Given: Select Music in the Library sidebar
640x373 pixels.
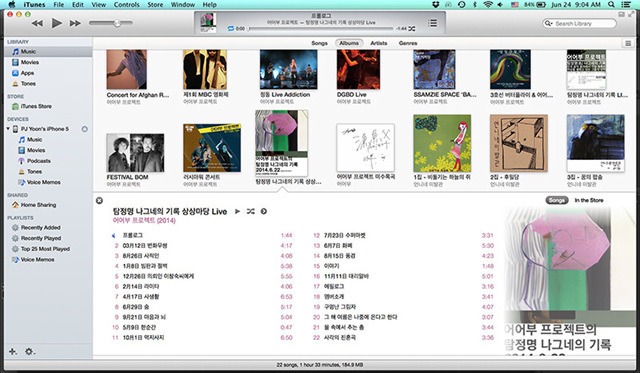Looking at the screenshot, I should click(48, 51).
